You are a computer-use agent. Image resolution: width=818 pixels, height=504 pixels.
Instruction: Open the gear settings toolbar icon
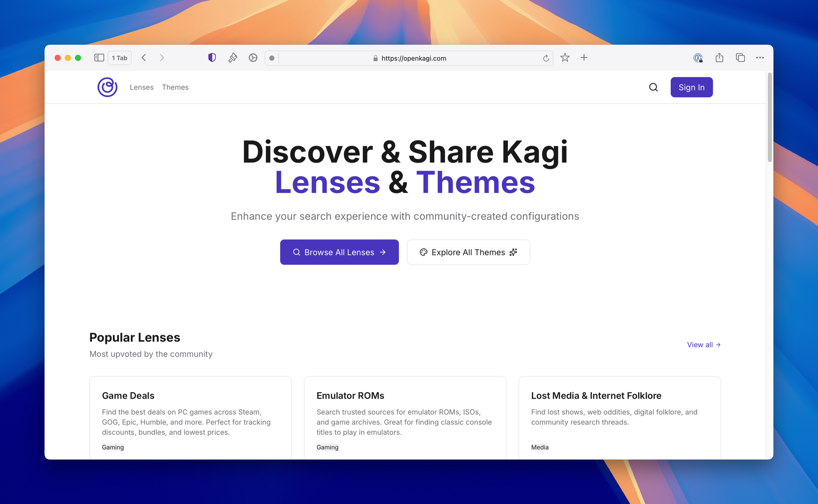click(253, 58)
